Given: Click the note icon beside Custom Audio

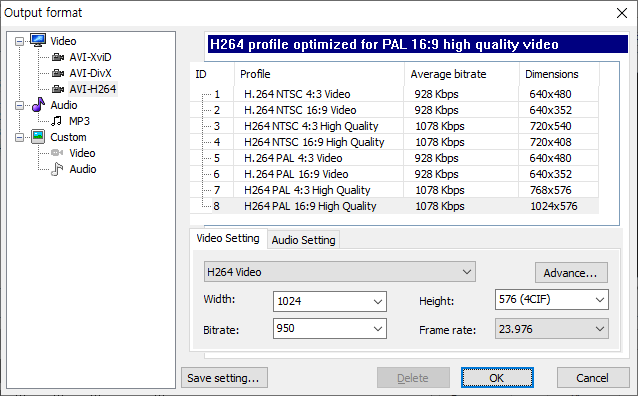Looking at the screenshot, I should click(57, 169).
